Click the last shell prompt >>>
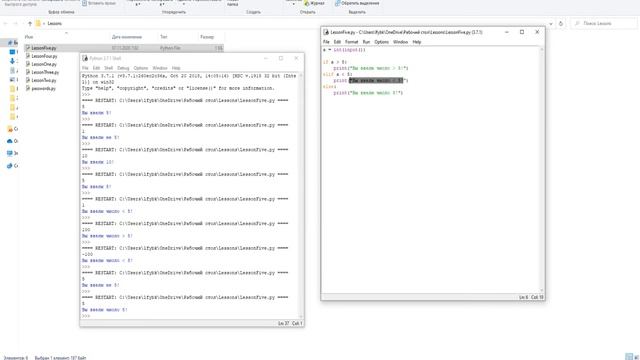The width and height of the screenshot is (640, 360). click(x=86, y=316)
